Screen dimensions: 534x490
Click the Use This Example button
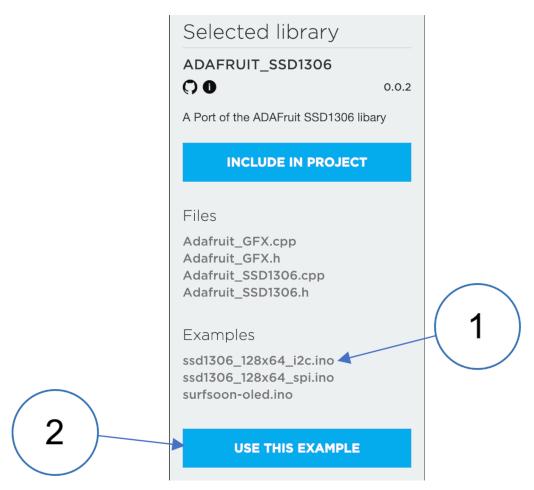[x=297, y=448]
